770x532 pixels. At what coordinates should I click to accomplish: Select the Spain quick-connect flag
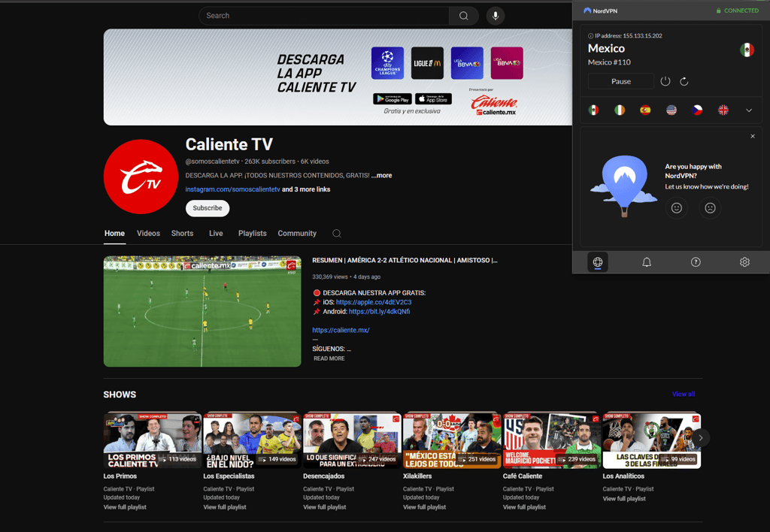[x=645, y=110]
